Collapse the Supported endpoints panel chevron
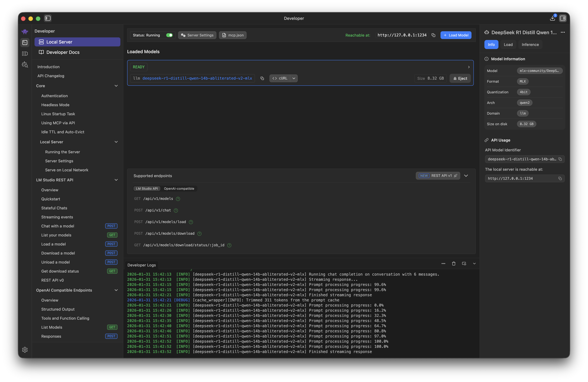 (x=466, y=176)
